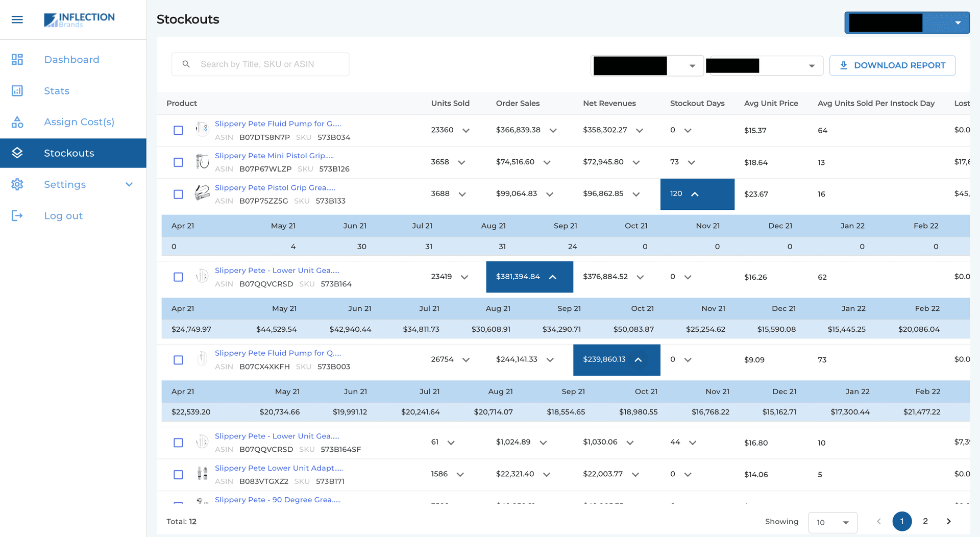This screenshot has height=537, width=980.
Task: Select the Slippery Pete Mini Pistol Grip checkbox
Action: [178, 162]
